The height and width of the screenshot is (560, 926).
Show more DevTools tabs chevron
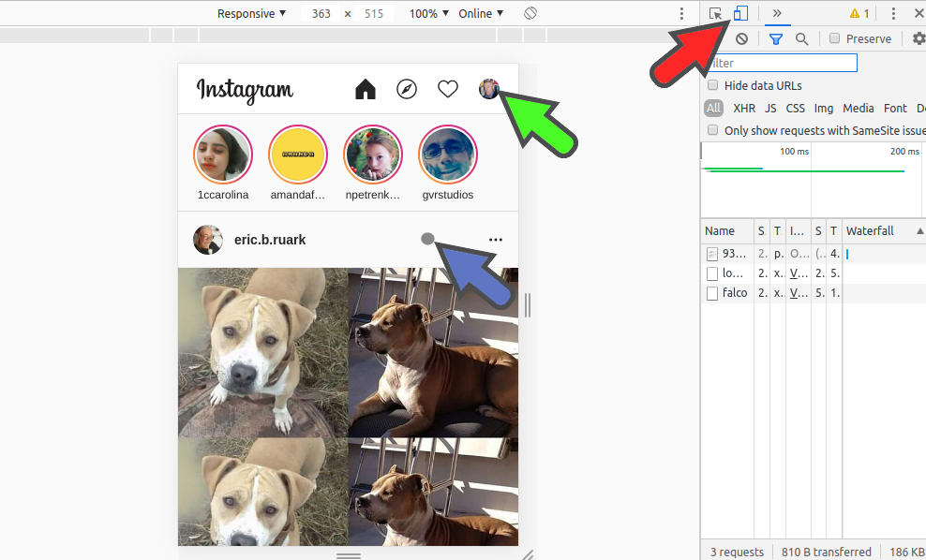(x=777, y=13)
